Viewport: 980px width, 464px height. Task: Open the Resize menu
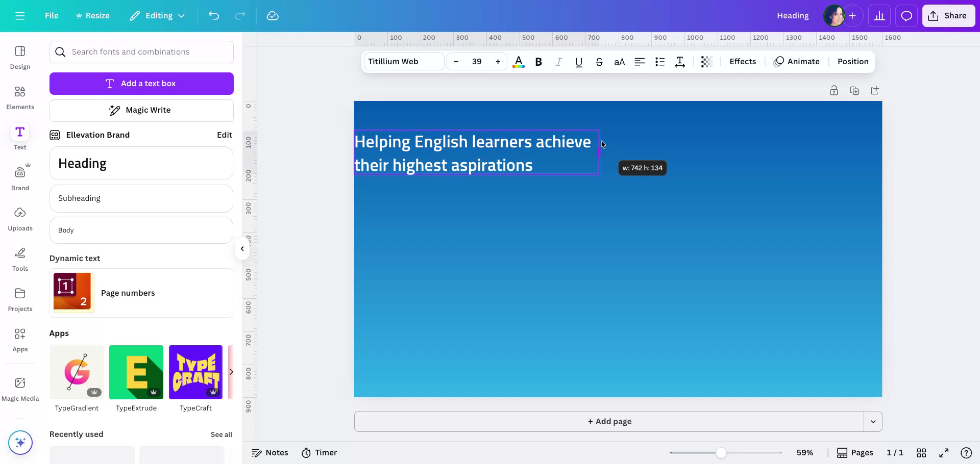coord(92,15)
